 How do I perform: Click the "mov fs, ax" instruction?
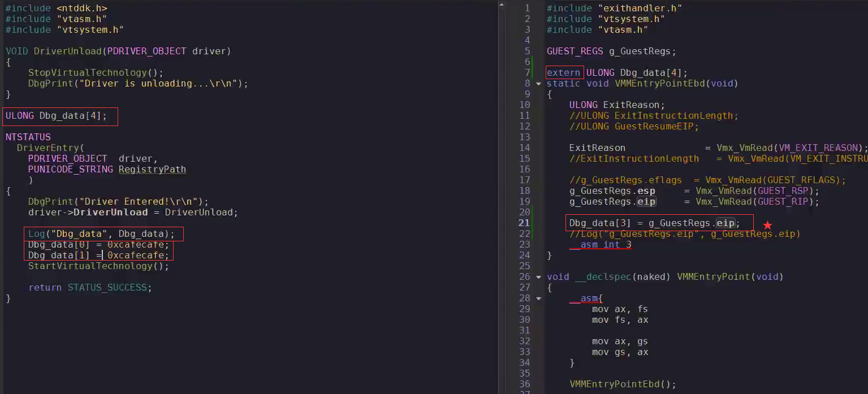620,320
